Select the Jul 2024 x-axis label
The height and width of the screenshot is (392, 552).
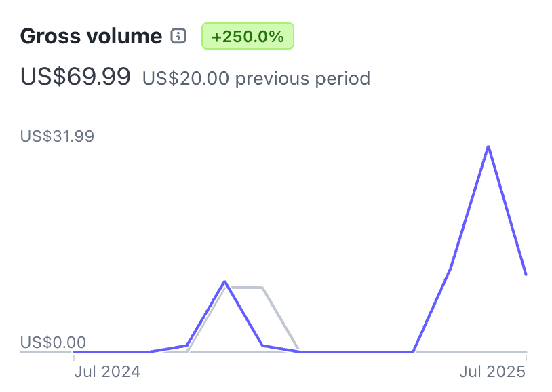[107, 372]
